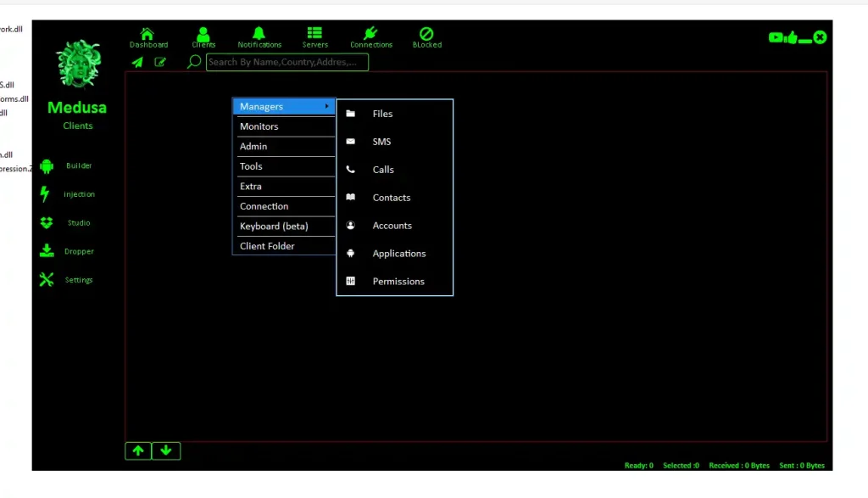Click the search input field
Viewport: 868px width, 498px height.
(287, 62)
